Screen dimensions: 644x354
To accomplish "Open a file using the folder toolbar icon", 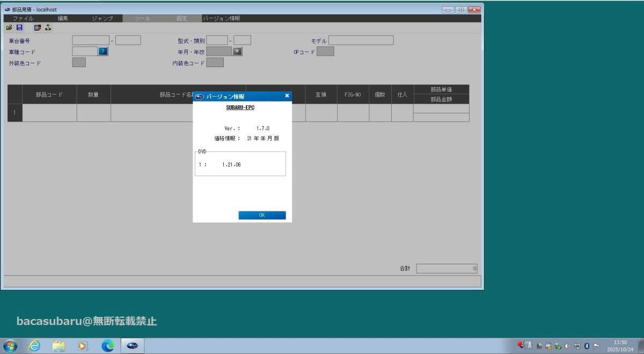I will pyautogui.click(x=9, y=27).
